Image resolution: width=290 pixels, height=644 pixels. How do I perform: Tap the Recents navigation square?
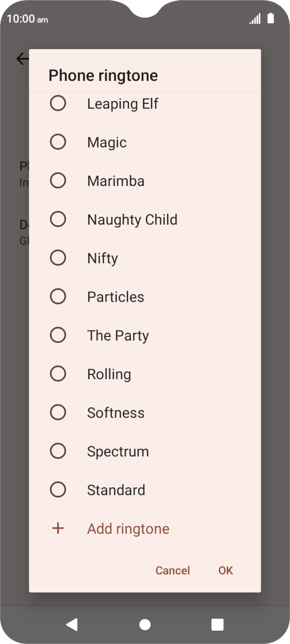(x=216, y=625)
